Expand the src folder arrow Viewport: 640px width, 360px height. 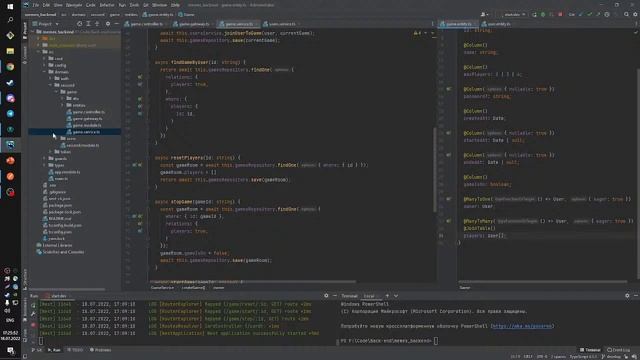(x=39, y=52)
